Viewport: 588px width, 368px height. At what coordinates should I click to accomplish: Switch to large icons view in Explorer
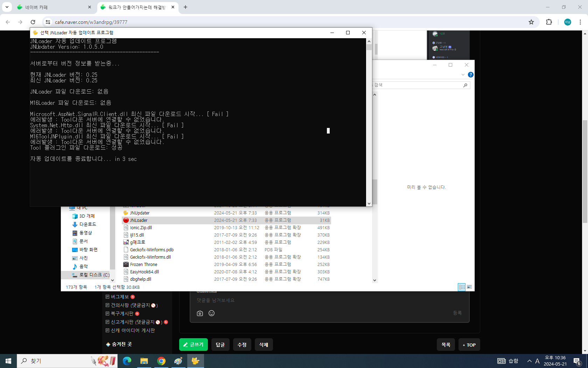(469, 287)
